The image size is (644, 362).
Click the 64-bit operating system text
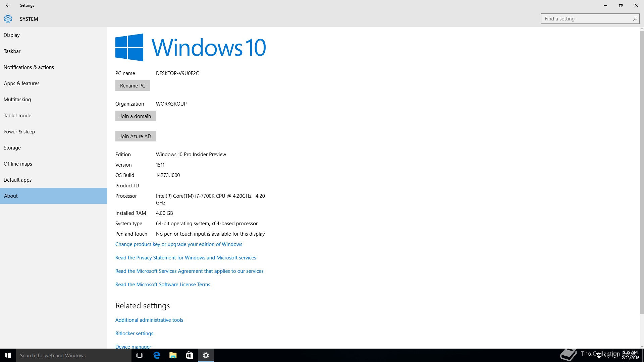pos(207,224)
